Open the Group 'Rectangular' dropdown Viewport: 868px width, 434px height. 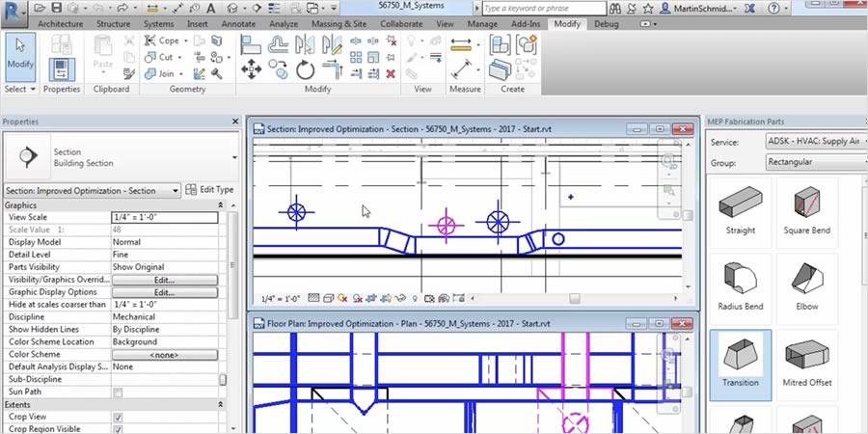pos(817,162)
